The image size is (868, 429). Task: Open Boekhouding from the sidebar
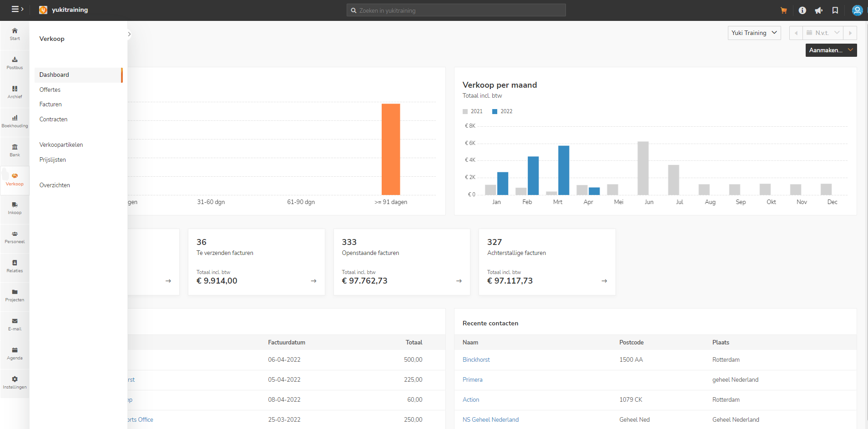click(x=15, y=121)
